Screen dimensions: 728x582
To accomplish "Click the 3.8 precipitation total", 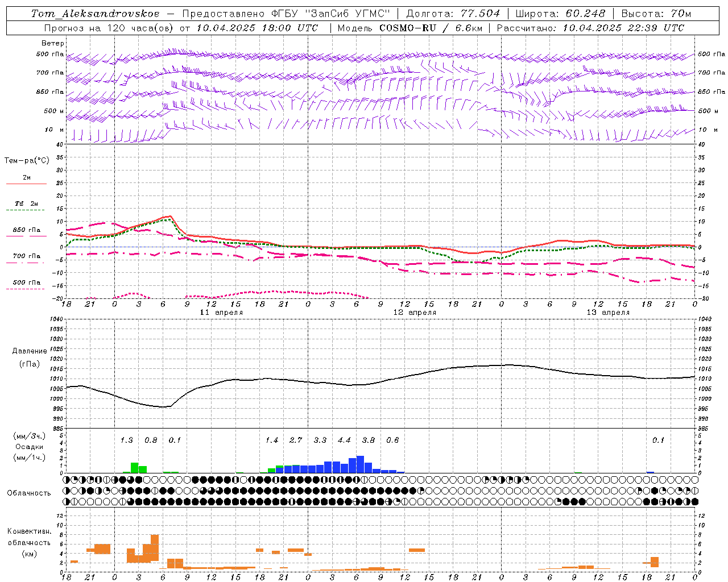I will (369, 440).
